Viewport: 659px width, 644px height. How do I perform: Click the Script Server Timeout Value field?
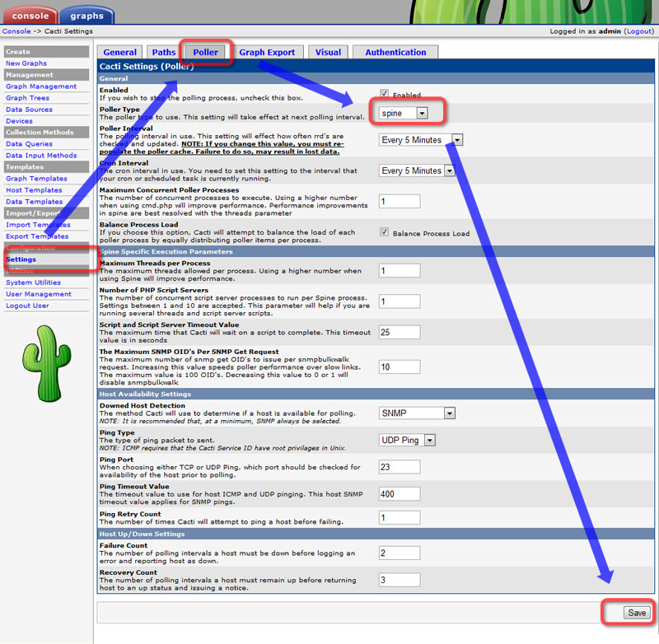(400, 332)
